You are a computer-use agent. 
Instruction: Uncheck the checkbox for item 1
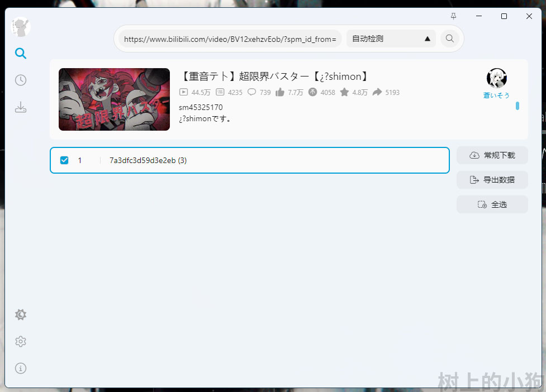click(x=64, y=160)
